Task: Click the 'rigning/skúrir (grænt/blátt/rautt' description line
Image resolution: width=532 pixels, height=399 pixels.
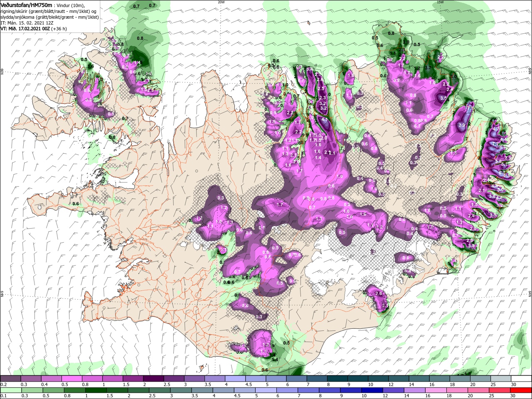Action: [x=49, y=11]
